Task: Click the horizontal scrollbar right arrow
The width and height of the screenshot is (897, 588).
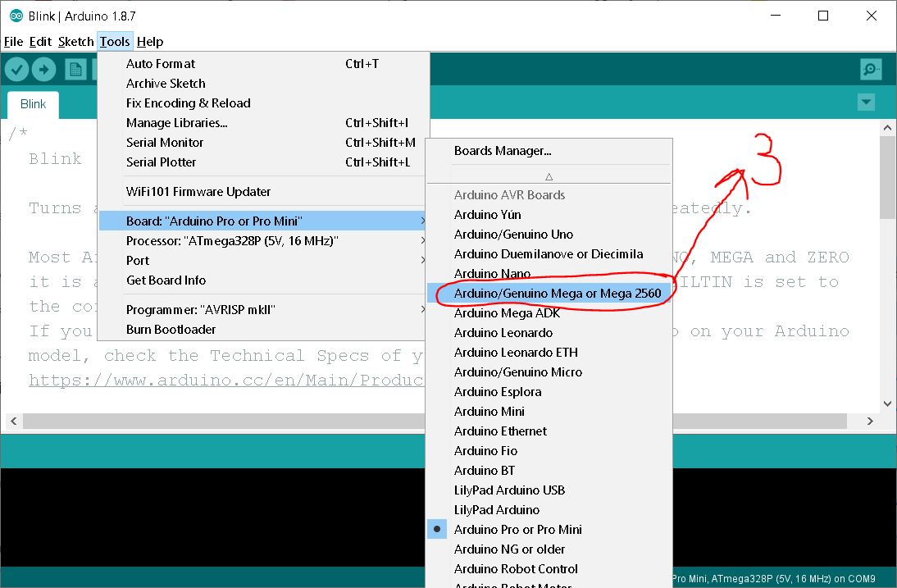Action: coord(870,421)
